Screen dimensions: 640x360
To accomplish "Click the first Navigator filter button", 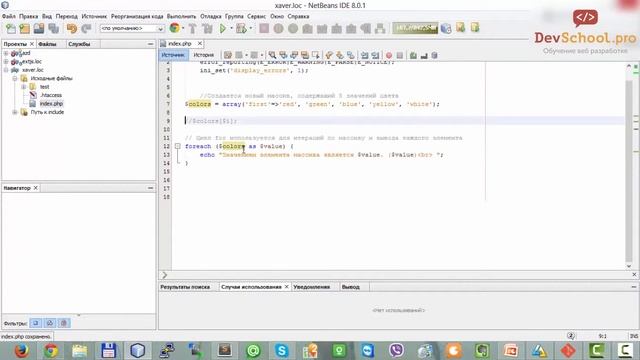I will 36,323.
